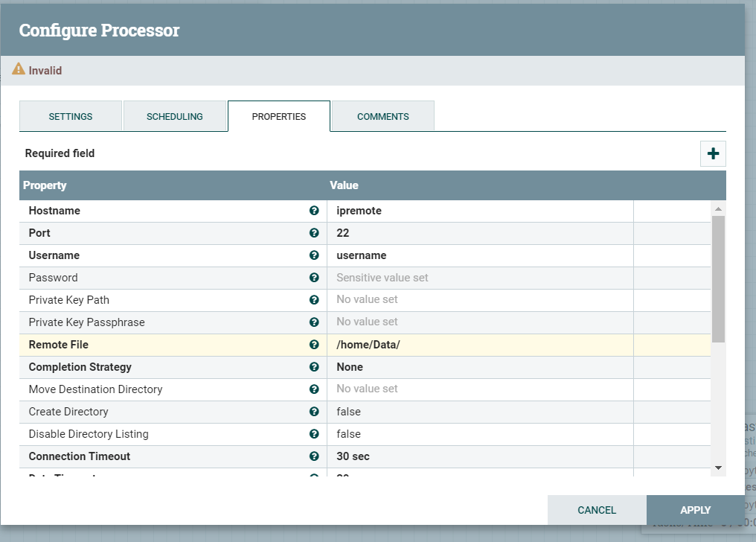The height and width of the screenshot is (542, 756).
Task: View help icon beside Port property
Action: pos(314,233)
